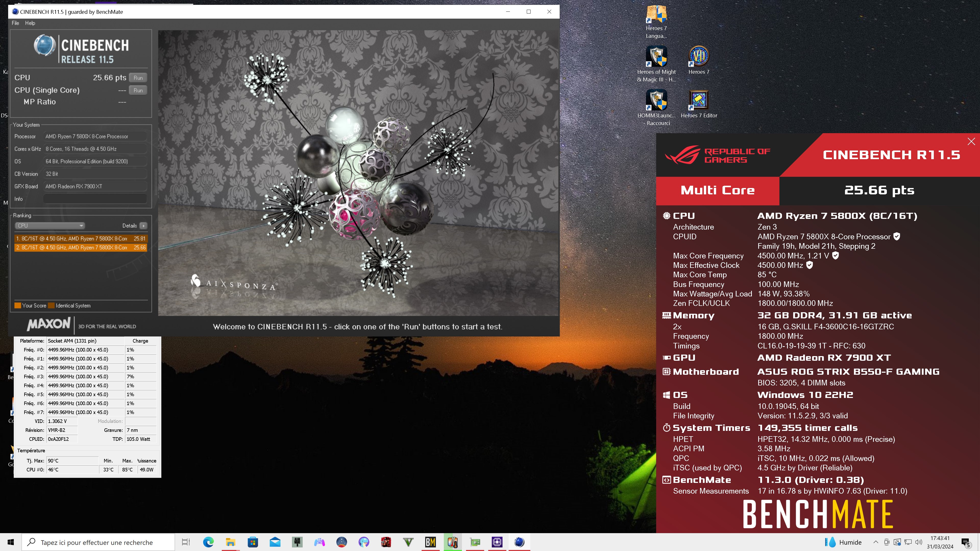
Task: Click the BenchMate section icon
Action: pos(667,480)
